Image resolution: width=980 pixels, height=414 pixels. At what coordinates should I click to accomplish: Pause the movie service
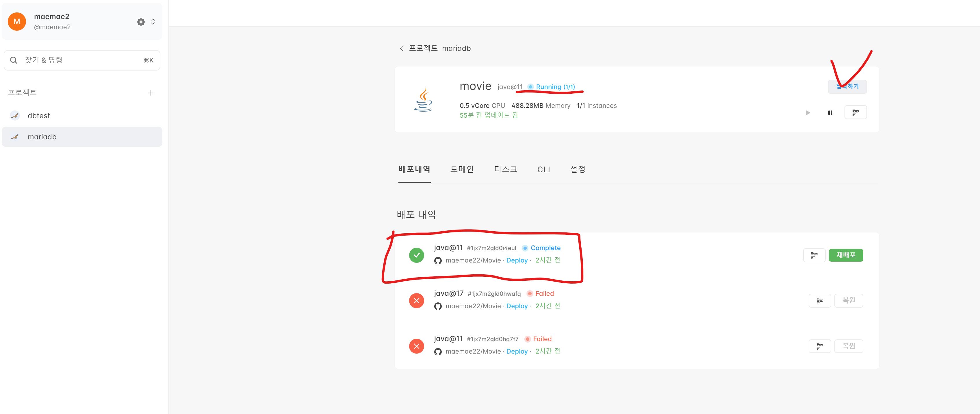(x=830, y=113)
